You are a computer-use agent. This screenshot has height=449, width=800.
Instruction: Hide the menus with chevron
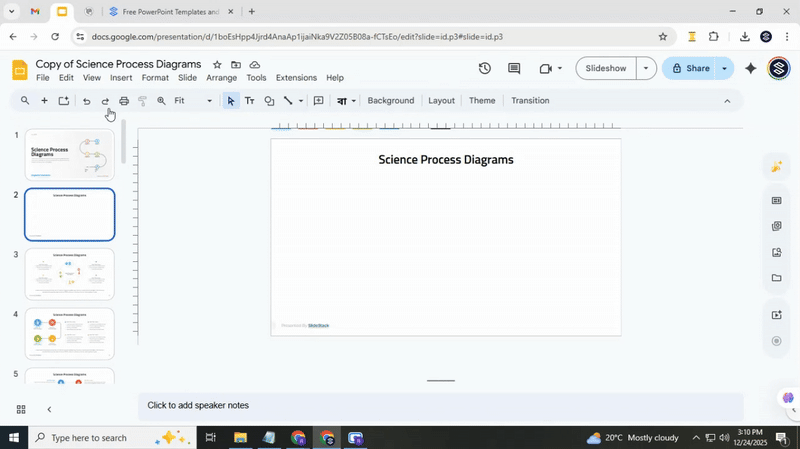[727, 101]
